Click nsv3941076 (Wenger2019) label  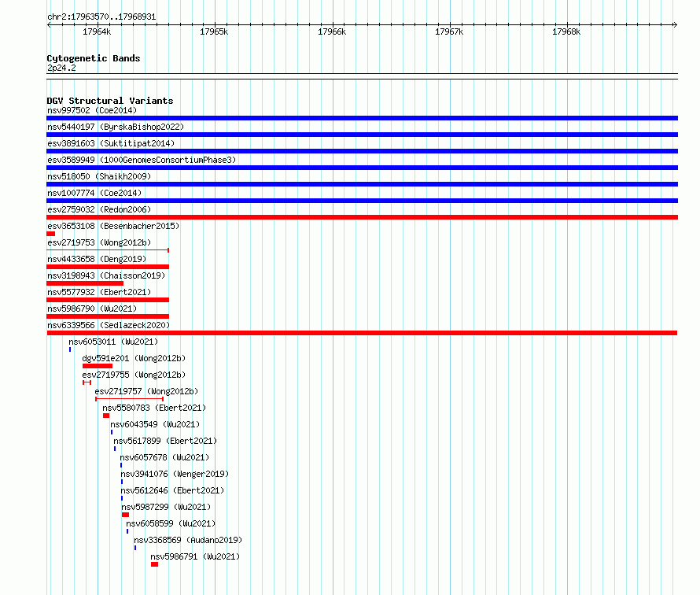(175, 474)
